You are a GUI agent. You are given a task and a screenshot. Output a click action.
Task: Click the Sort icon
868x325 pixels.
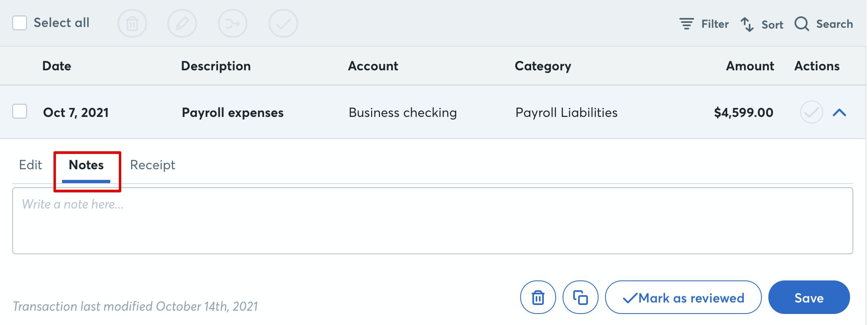762,24
